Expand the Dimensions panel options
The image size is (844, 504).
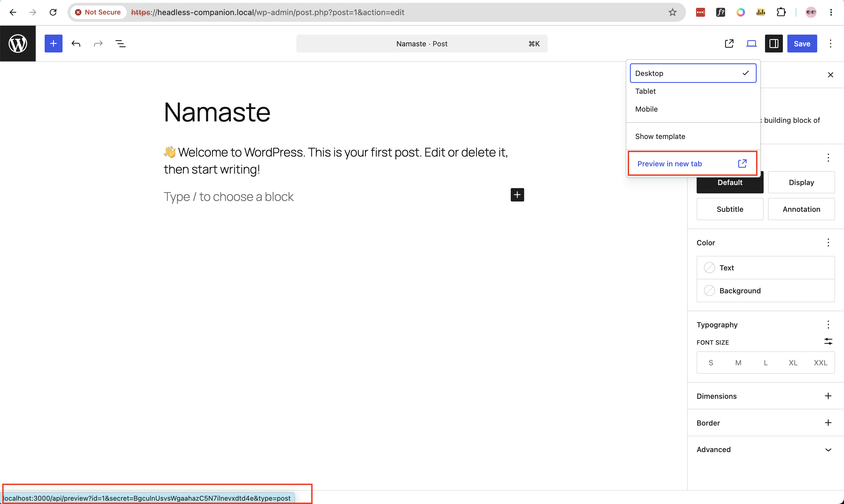tap(828, 396)
